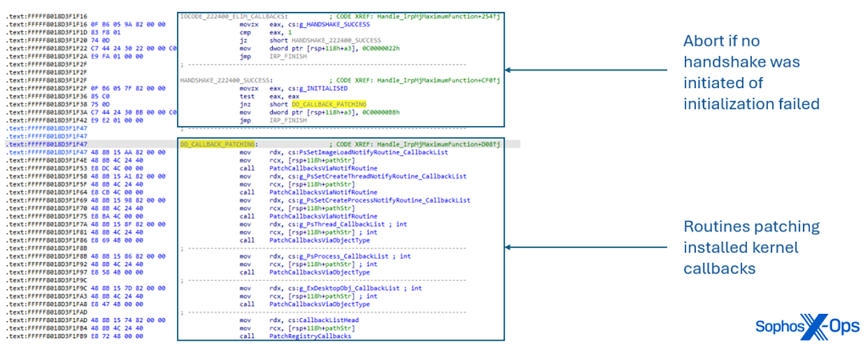Click IRP_FINISH in the row at address FFFFF8018D3F1F2A
The image size is (868, 346).
pos(288,56)
